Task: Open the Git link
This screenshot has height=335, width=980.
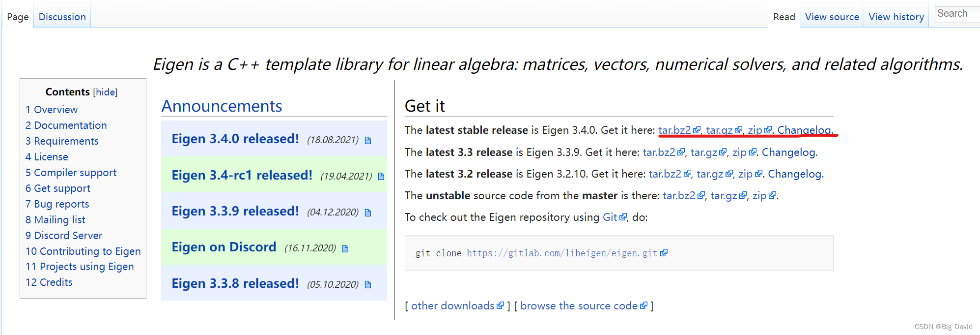Action: point(615,217)
